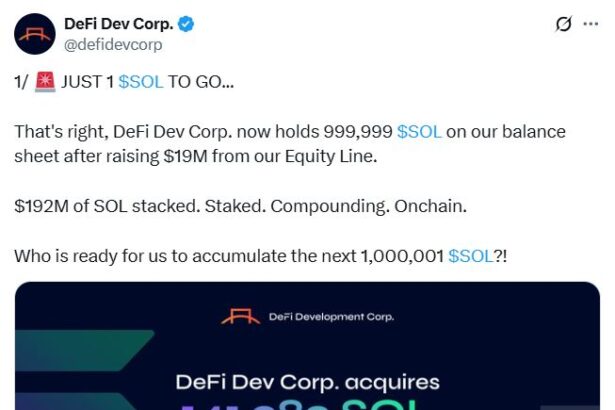
Task: Click the "1/" thread number
Action: pos(21,83)
